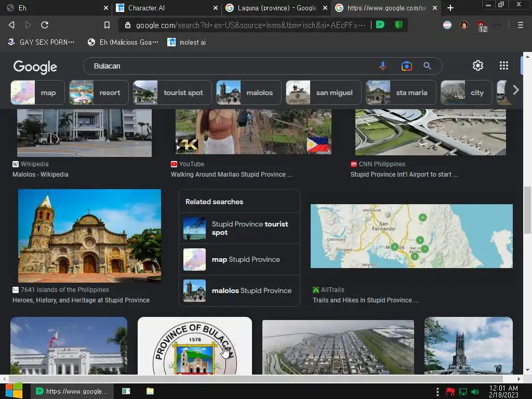
Task: Open AllTrails Trails and Hikes link
Action: 365,300
